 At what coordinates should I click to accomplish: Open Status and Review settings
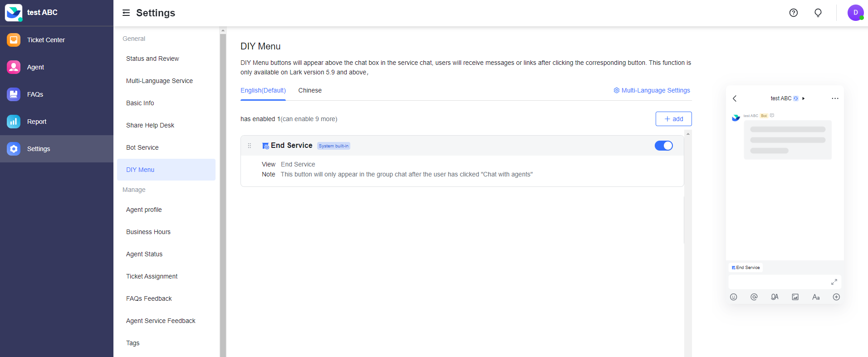click(x=166, y=59)
